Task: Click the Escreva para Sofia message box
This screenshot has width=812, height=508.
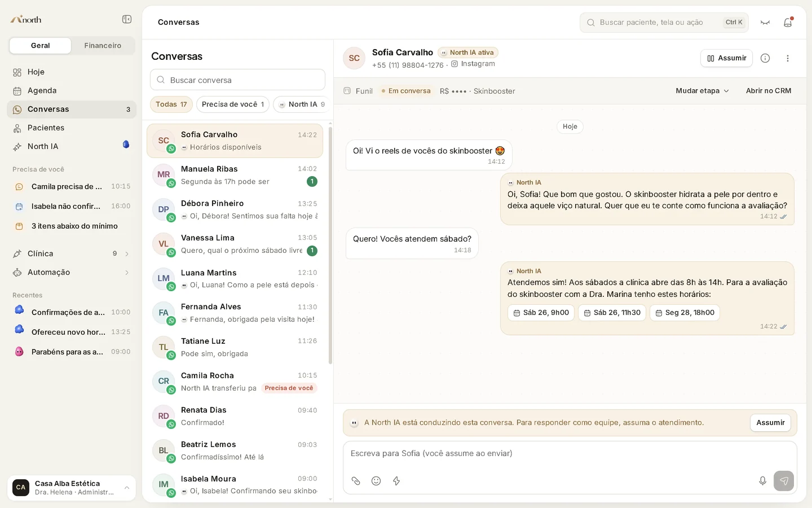Action: pyautogui.click(x=570, y=453)
